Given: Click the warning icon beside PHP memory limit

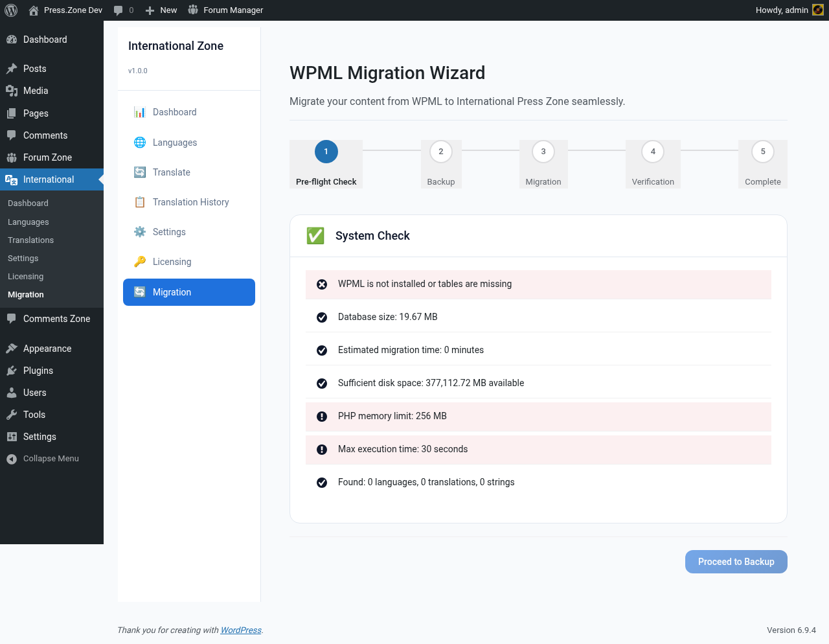Looking at the screenshot, I should (x=322, y=417).
